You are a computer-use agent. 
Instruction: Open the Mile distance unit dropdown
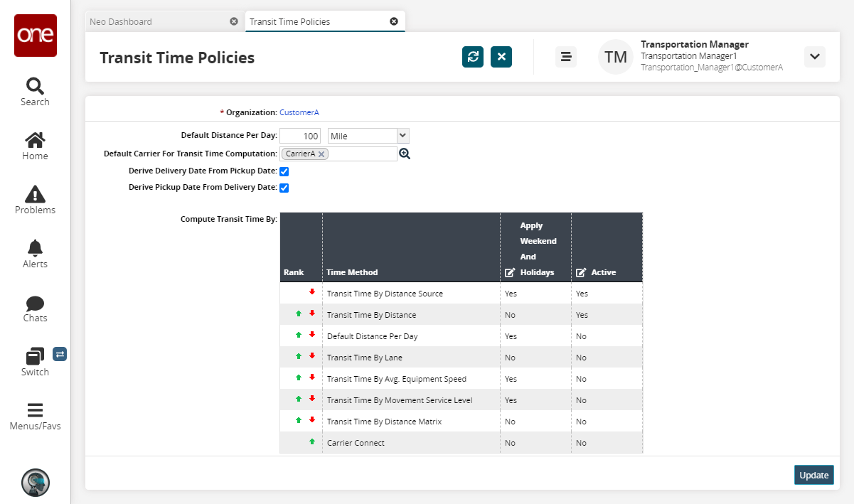368,136
